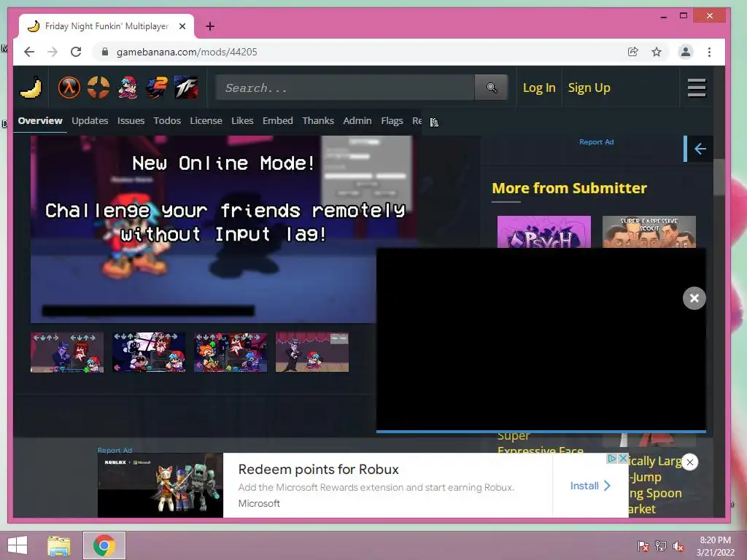The width and height of the screenshot is (747, 560).
Task: Click the blue left-arrow collapse icon
Action: point(700,149)
